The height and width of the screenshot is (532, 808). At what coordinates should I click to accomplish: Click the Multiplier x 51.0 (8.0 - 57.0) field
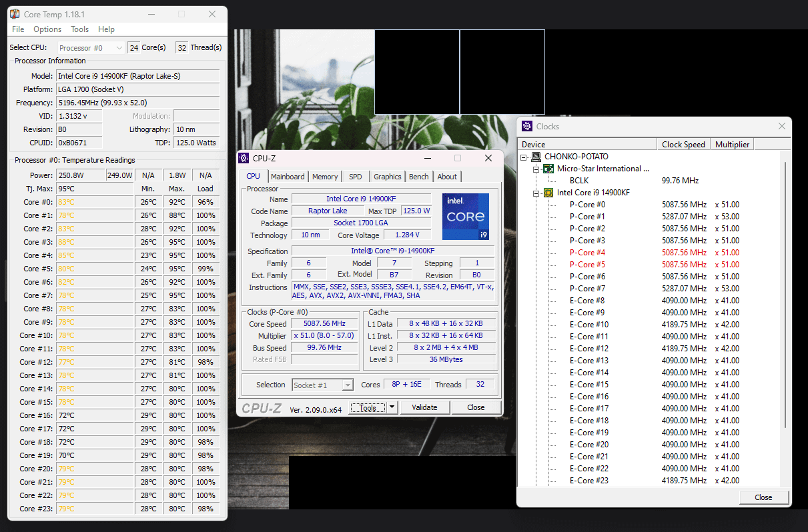pos(323,337)
